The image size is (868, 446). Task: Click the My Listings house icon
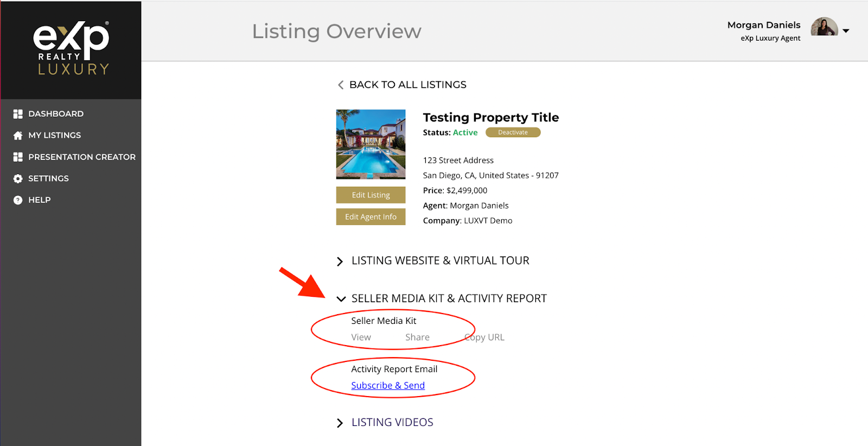tap(18, 135)
